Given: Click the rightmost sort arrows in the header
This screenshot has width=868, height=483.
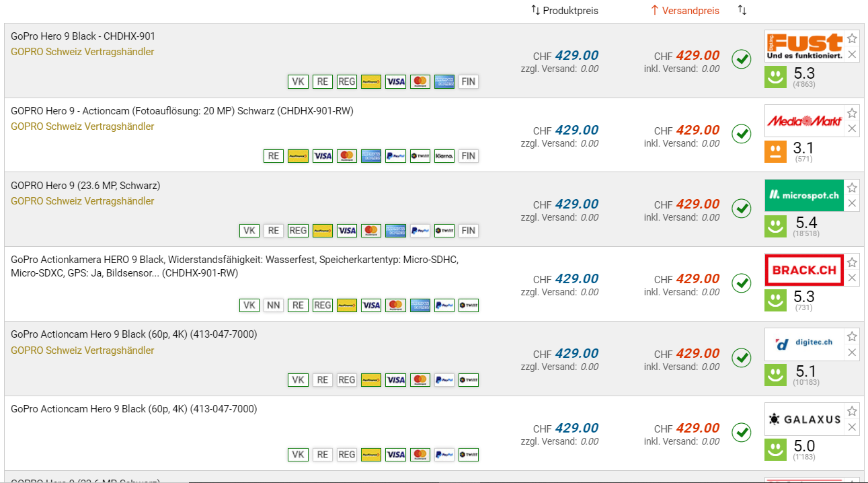Looking at the screenshot, I should tap(742, 11).
